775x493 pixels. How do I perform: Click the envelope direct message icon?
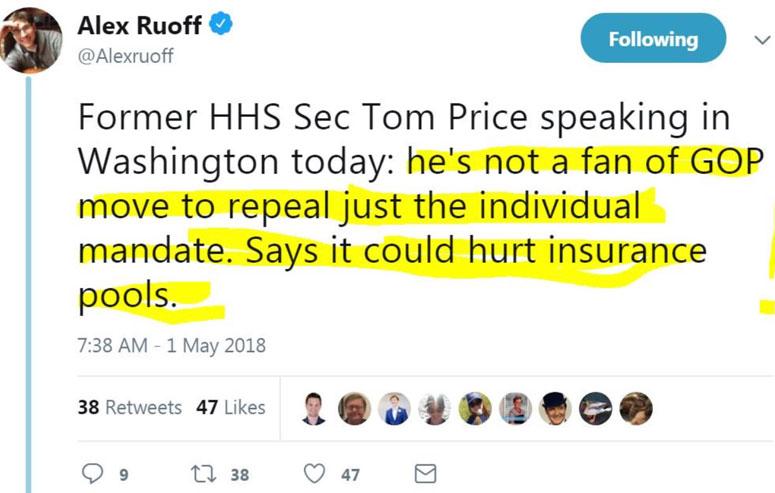click(425, 474)
